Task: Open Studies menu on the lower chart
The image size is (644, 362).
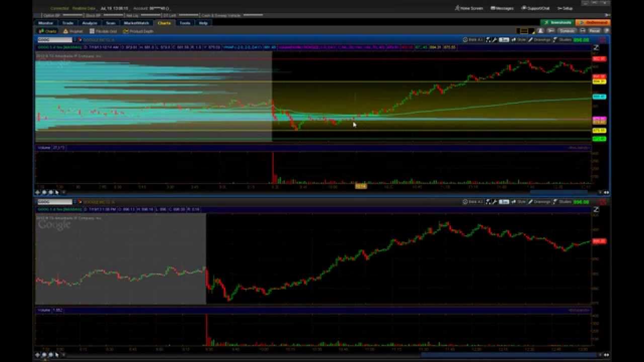Action: (562, 202)
